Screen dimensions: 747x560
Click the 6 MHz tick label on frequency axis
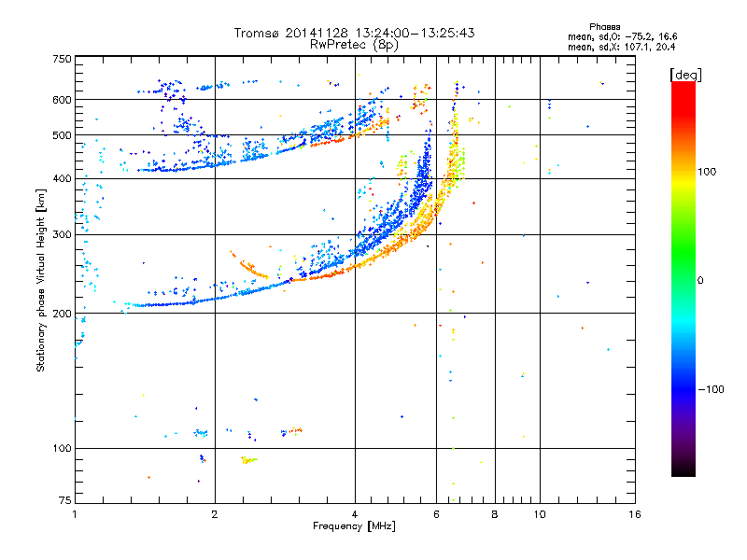[x=436, y=514]
